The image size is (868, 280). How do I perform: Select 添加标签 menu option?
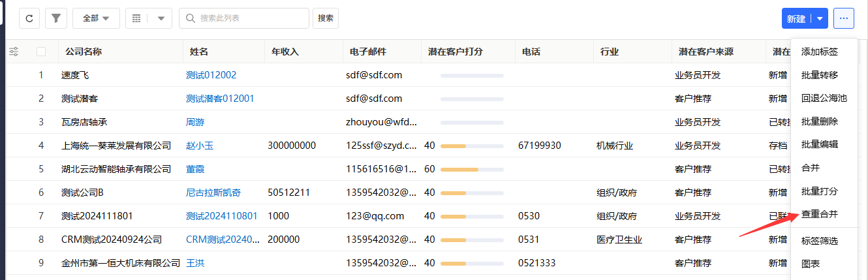[x=819, y=51]
